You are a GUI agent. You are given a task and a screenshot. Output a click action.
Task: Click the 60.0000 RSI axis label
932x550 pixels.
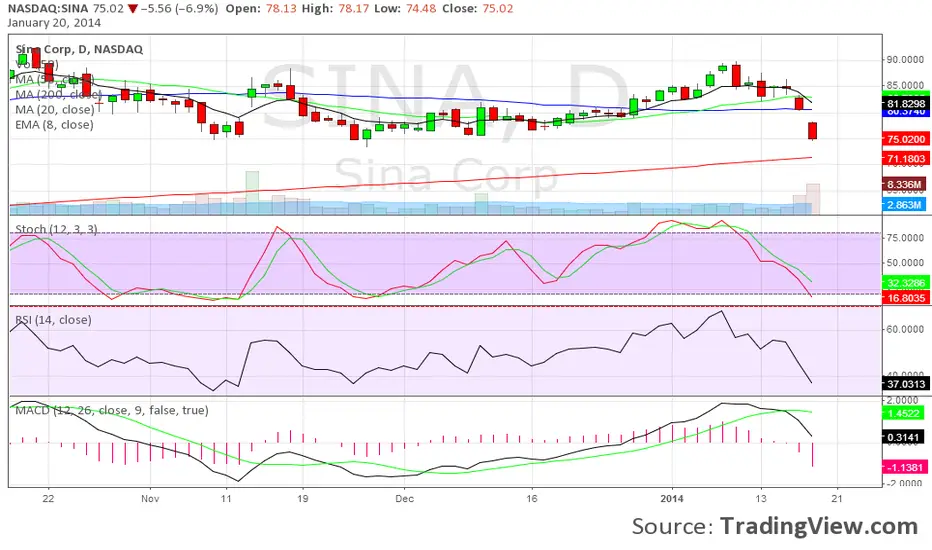pyautogui.click(x=905, y=329)
